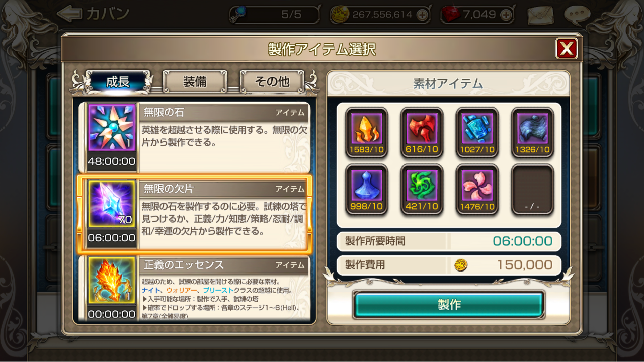Select the green swirl material 421/10
The image size is (644, 362).
click(x=422, y=190)
